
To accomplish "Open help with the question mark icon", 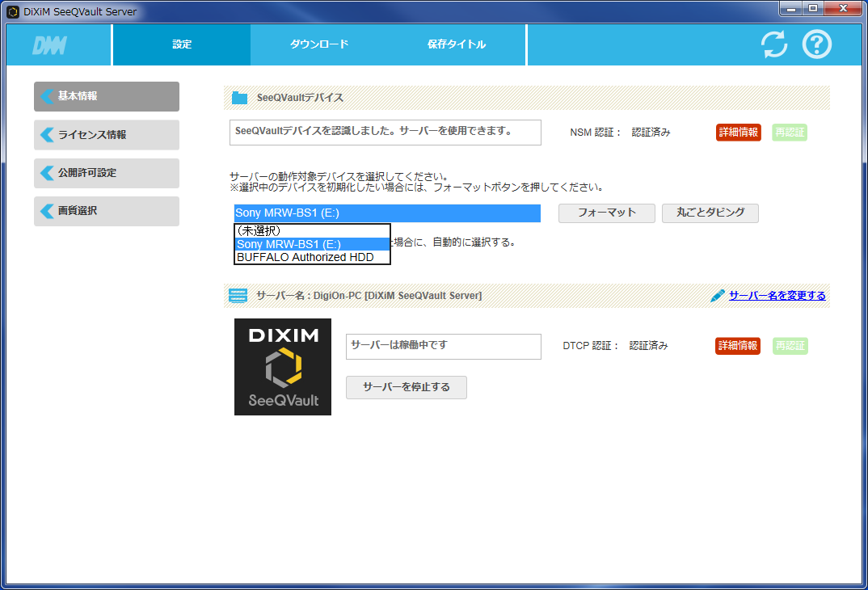I will coord(817,44).
